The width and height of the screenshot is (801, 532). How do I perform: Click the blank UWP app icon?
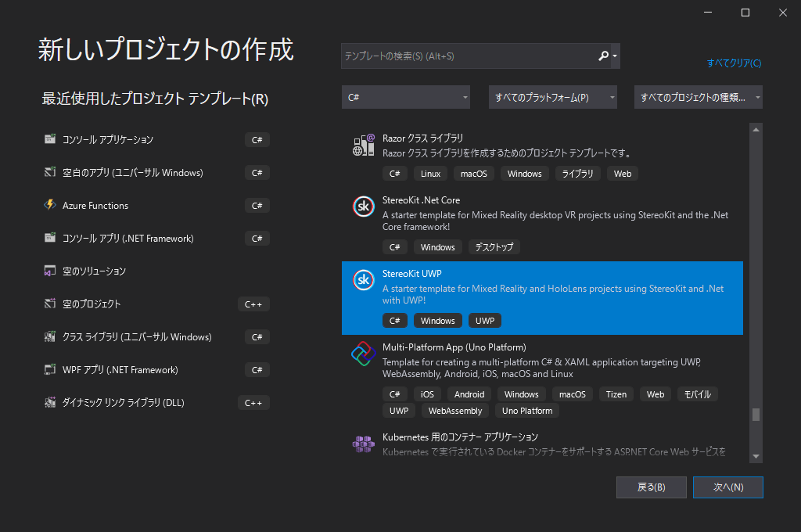[50, 172]
